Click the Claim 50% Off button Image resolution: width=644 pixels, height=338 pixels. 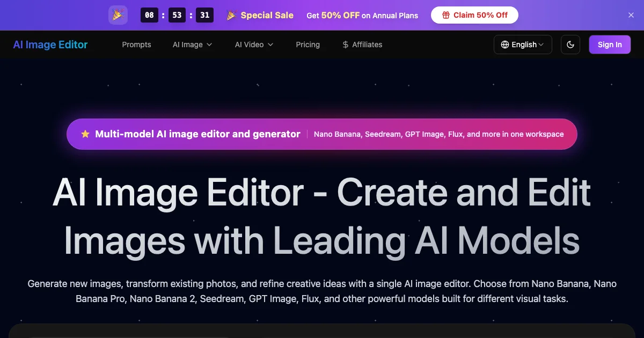tap(474, 15)
